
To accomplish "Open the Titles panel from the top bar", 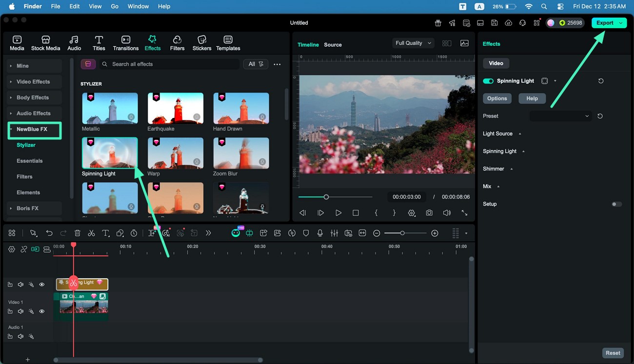I will click(99, 42).
